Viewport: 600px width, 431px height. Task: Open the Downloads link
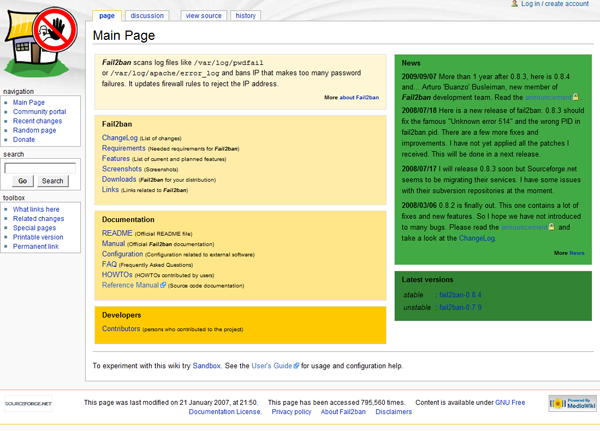pyautogui.click(x=119, y=179)
